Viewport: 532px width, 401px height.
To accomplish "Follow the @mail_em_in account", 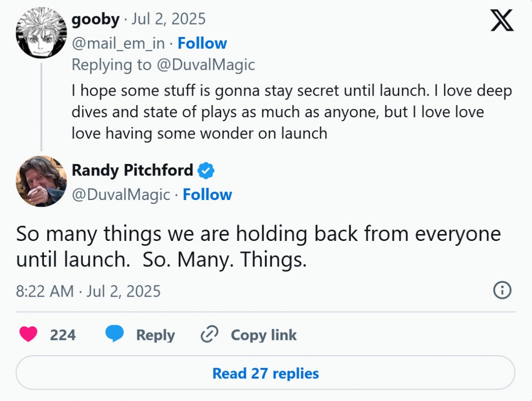I will (202, 43).
